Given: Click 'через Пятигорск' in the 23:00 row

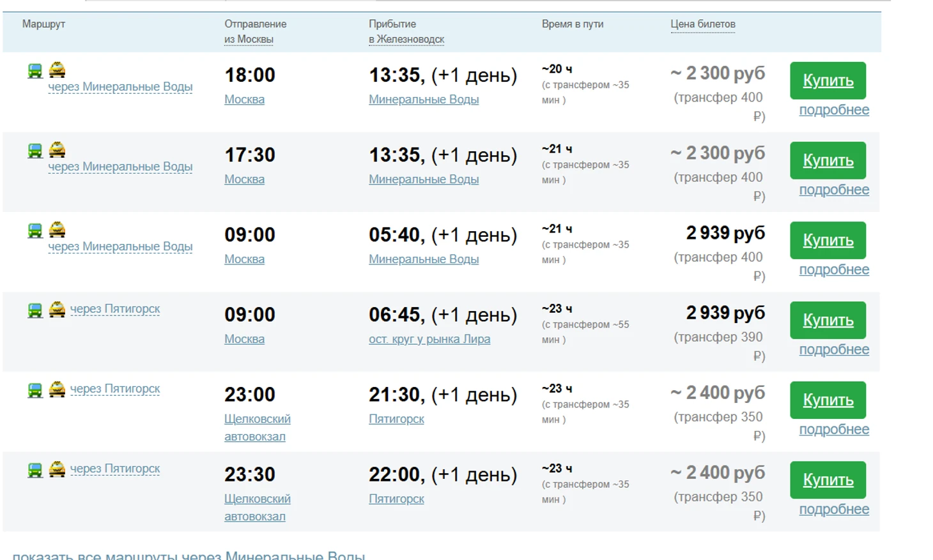Looking at the screenshot, I should [x=115, y=389].
